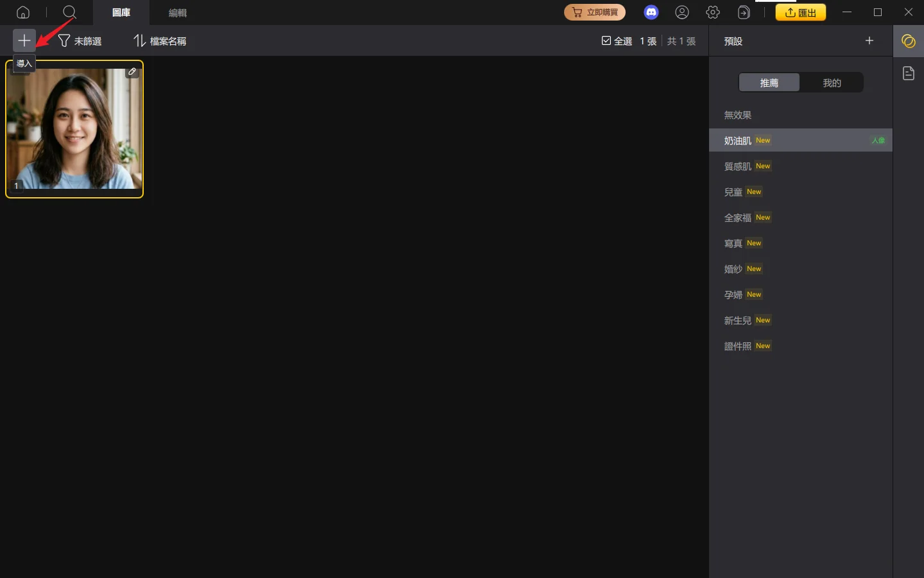Open the presets panel sidebar icon
924x578 pixels.
click(x=908, y=41)
